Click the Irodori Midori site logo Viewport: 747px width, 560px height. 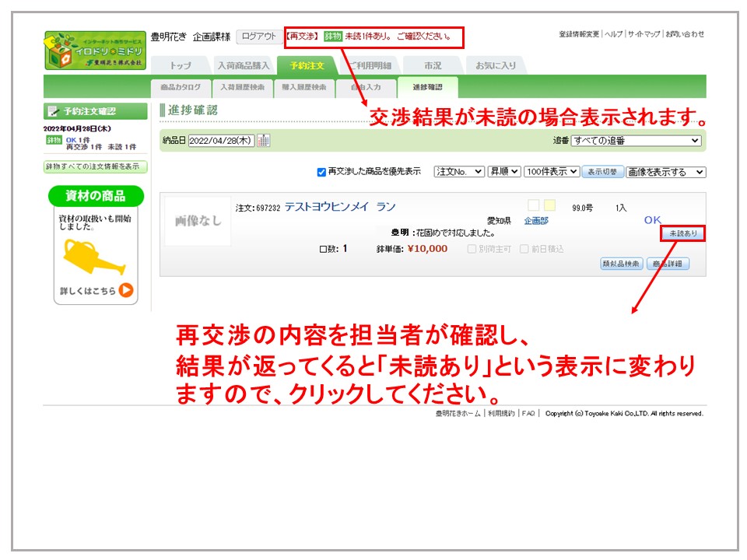(94, 50)
